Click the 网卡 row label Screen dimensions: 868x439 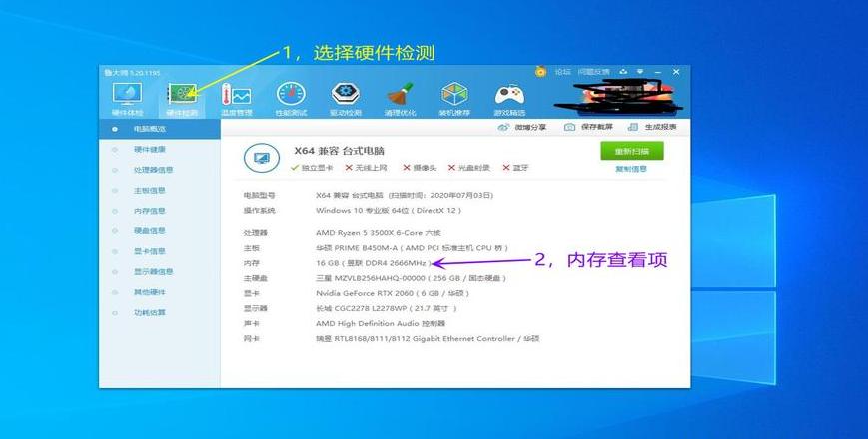252,338
